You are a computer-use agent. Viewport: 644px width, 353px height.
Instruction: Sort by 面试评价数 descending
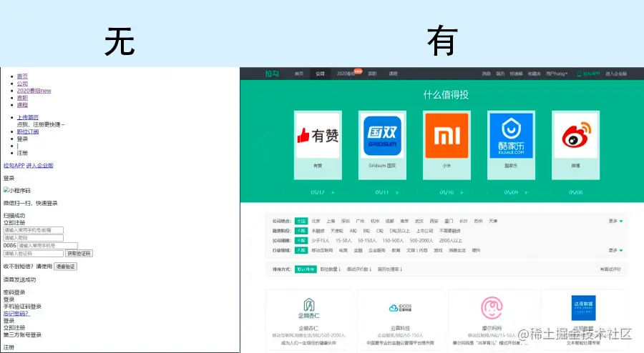click(x=359, y=269)
